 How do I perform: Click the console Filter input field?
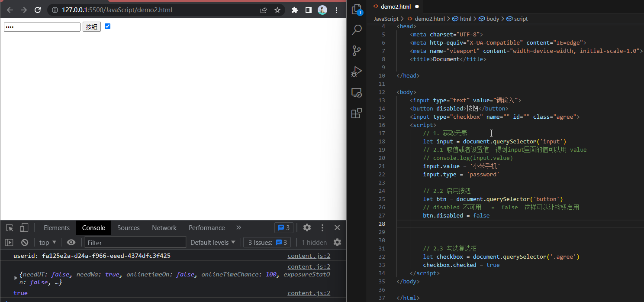135,243
